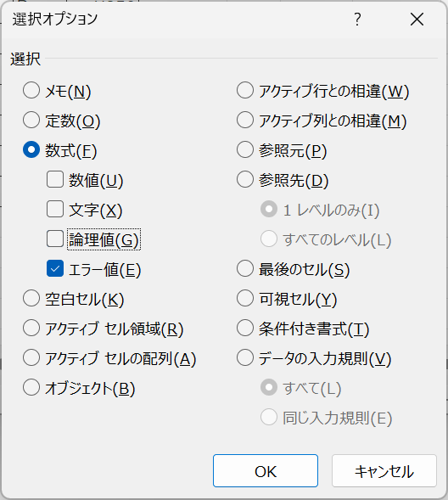Screen dimensions: 448x500
Task: Click the キャンセル button
Action: coord(384,470)
